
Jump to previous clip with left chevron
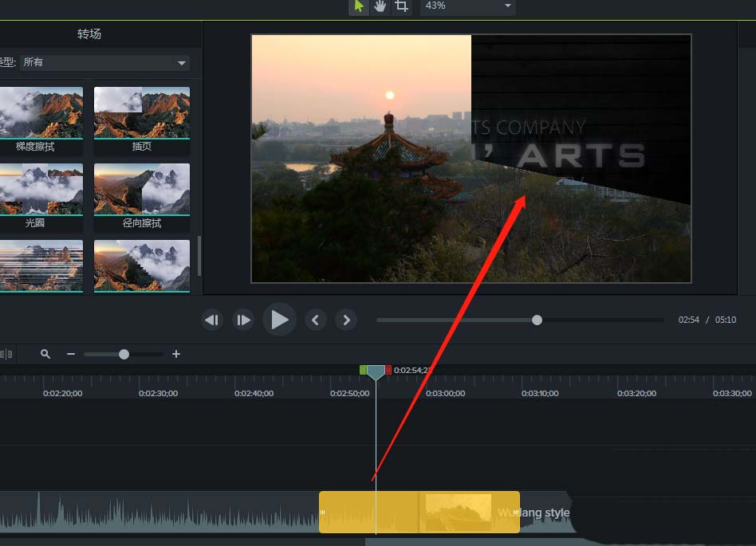tap(315, 320)
